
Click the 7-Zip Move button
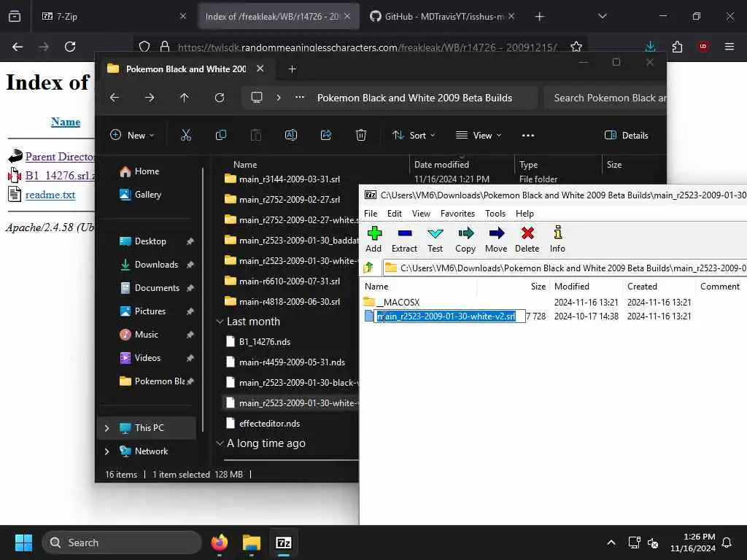point(496,239)
